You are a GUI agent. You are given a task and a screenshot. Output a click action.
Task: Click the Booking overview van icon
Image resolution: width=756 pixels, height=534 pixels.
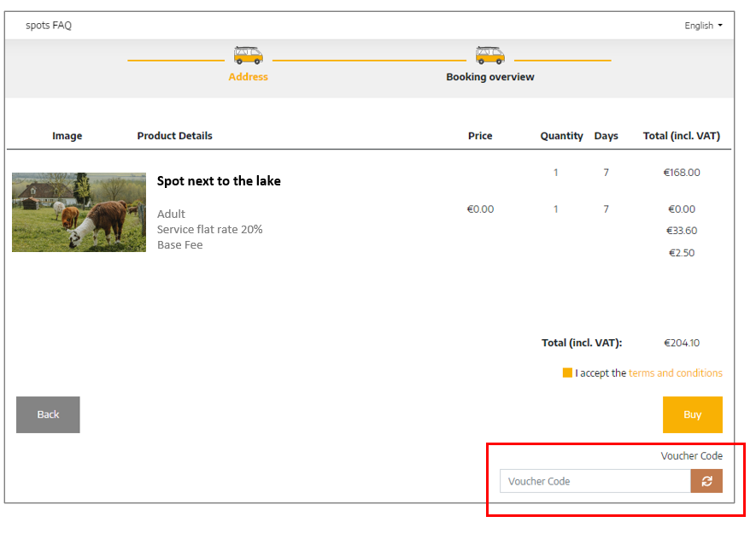pos(489,56)
